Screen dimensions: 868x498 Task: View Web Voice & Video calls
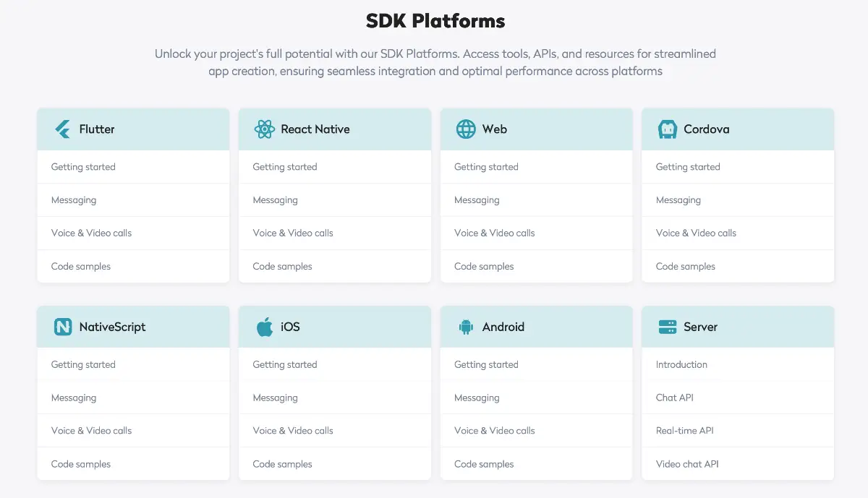click(x=494, y=233)
